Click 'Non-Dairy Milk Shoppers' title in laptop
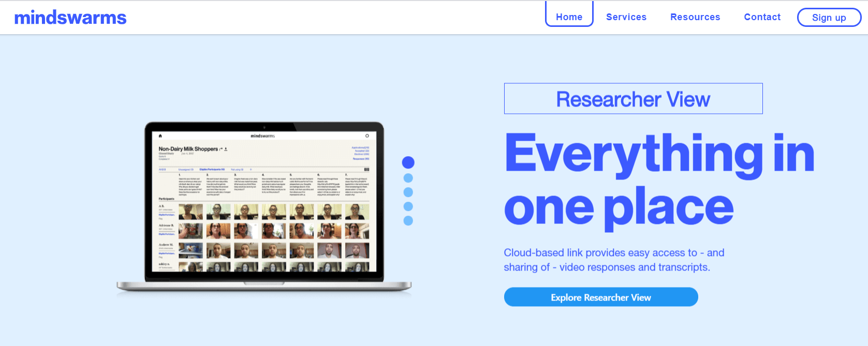Screen dimensions: 868x346 pyautogui.click(x=188, y=149)
